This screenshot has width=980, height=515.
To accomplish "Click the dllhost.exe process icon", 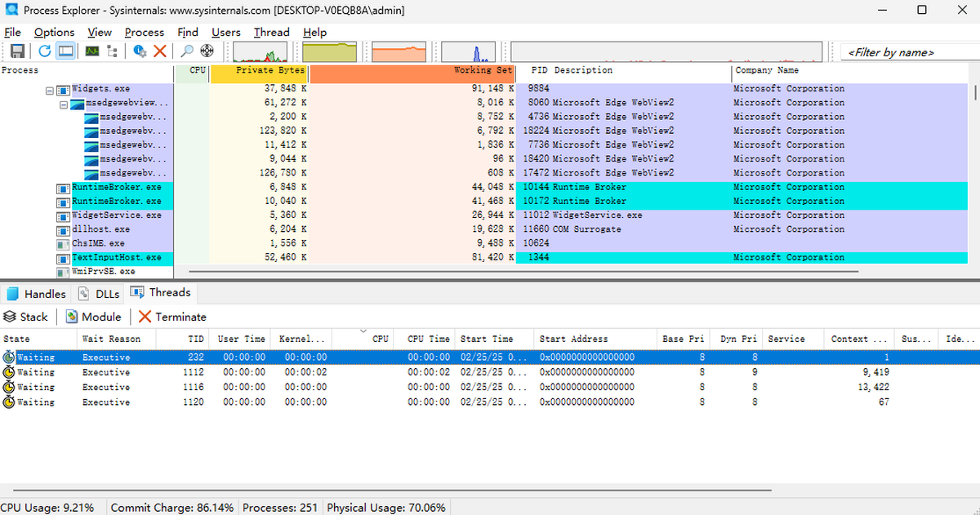I will point(63,229).
